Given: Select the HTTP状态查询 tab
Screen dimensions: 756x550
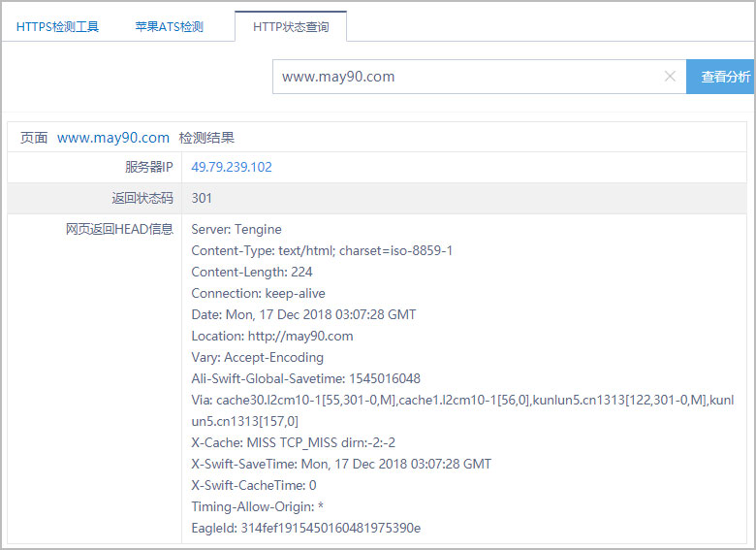Looking at the screenshot, I should [291, 26].
